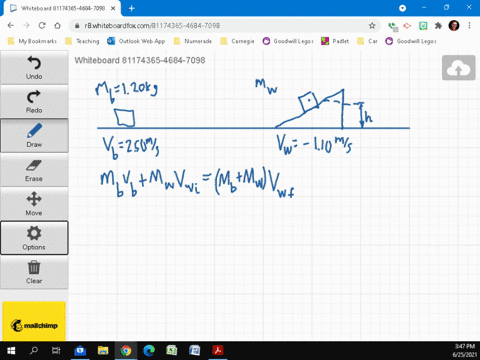The width and height of the screenshot is (480, 360).
Task: Open Excel from the taskbar
Action: (172, 350)
